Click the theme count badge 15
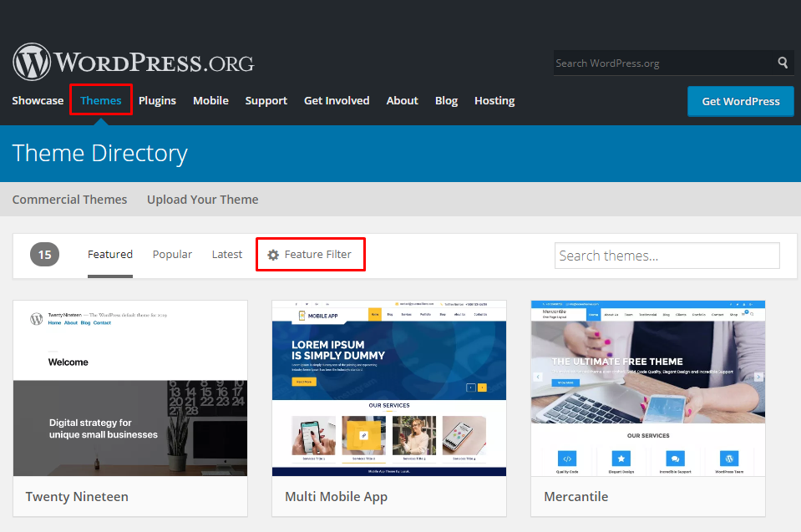The height and width of the screenshot is (532, 801). (x=44, y=254)
